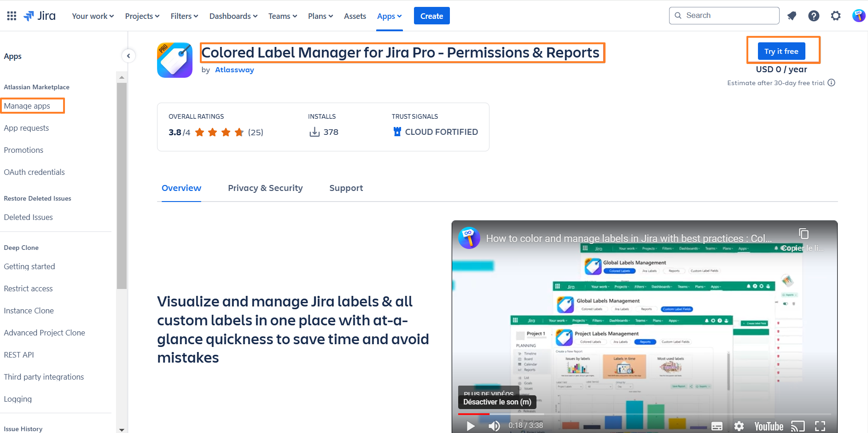
Task: Open the help question mark icon
Action: coord(814,16)
